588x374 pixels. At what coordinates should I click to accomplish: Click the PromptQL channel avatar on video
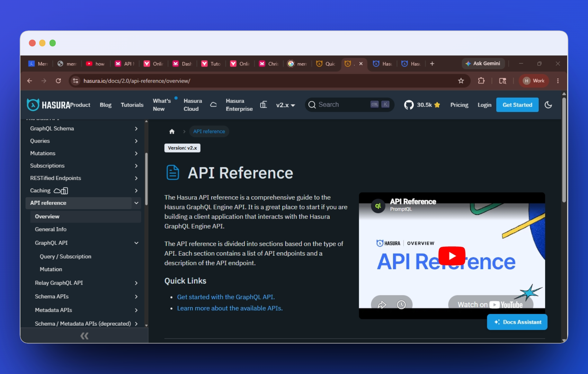[378, 206]
